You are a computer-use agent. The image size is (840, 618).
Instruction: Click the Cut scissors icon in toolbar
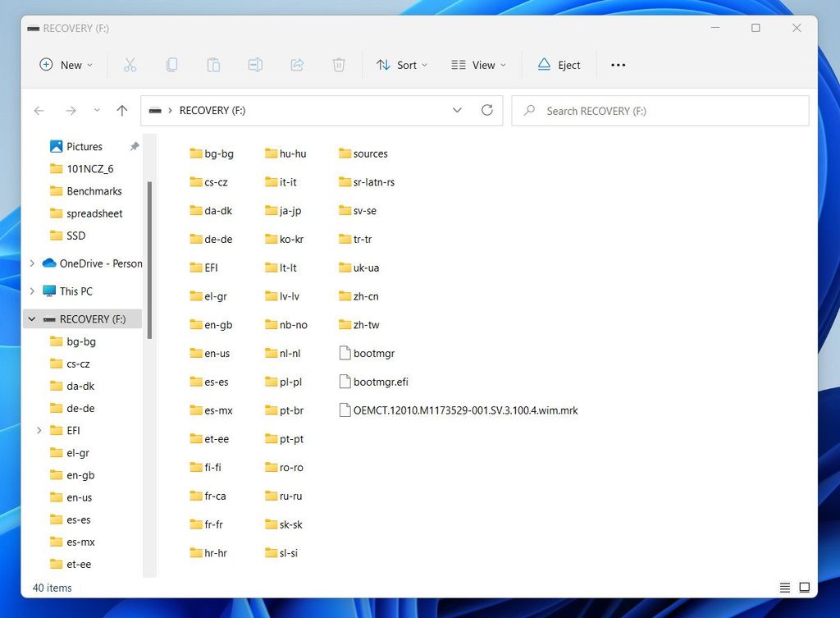point(130,65)
